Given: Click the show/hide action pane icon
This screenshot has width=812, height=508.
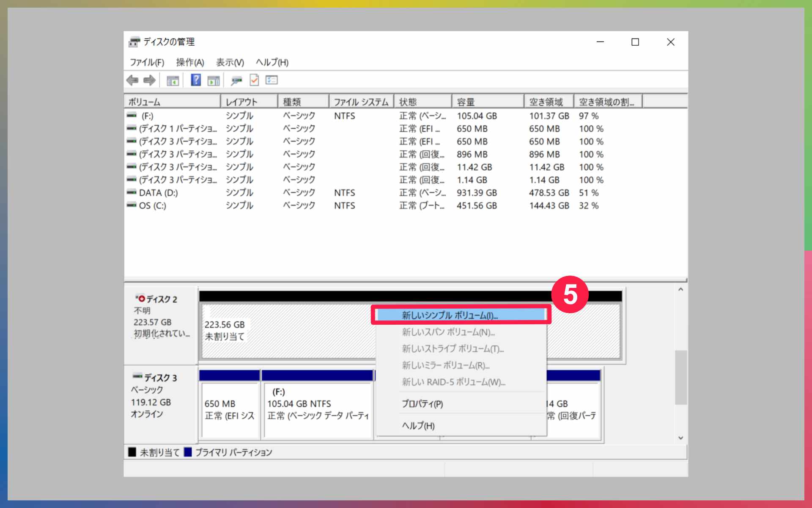Looking at the screenshot, I should (214, 80).
